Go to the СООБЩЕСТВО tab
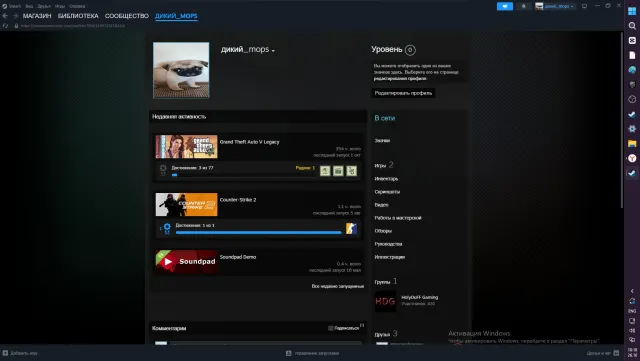The width and height of the screenshot is (640, 361). click(x=127, y=16)
